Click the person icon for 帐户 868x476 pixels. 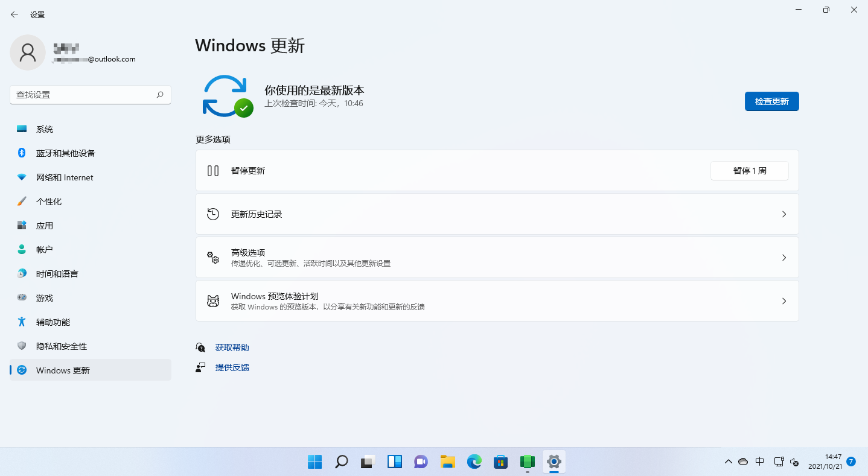[22, 250]
